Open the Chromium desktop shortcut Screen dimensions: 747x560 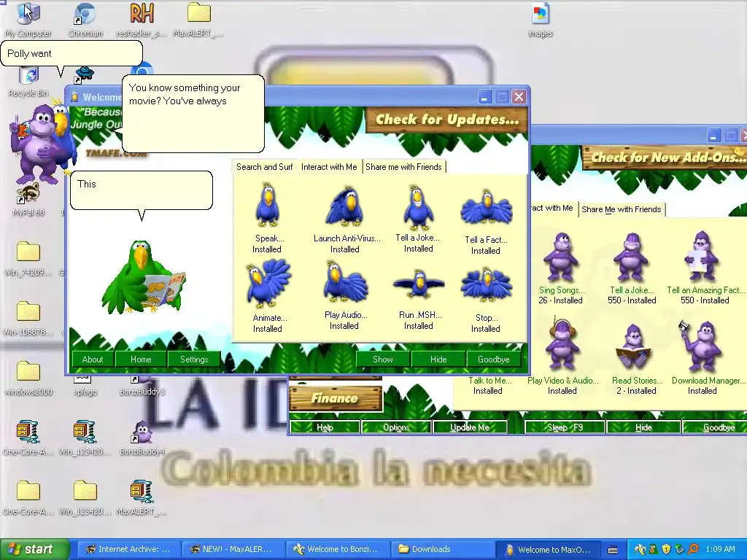coord(86,20)
